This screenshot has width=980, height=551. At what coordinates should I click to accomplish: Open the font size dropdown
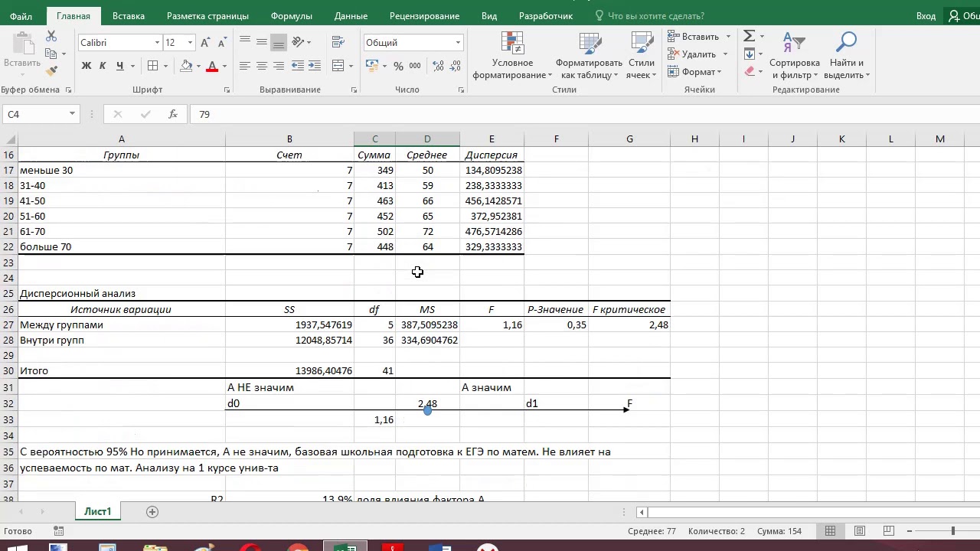pyautogui.click(x=190, y=43)
